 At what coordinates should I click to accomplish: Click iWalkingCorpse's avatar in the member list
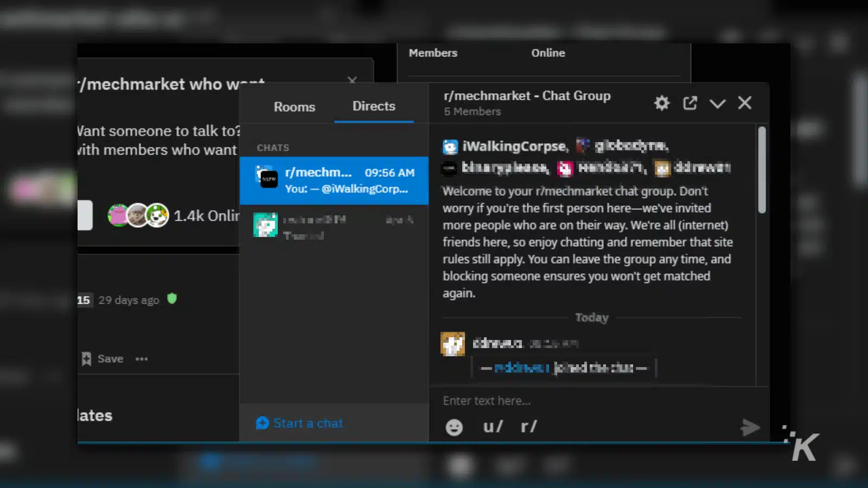(x=451, y=146)
